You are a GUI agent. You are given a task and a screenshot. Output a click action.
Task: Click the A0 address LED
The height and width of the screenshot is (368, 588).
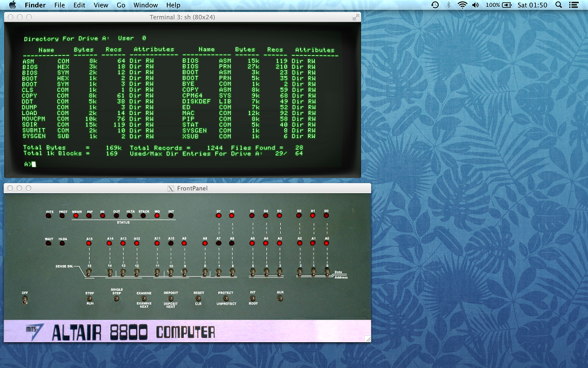[x=327, y=243]
